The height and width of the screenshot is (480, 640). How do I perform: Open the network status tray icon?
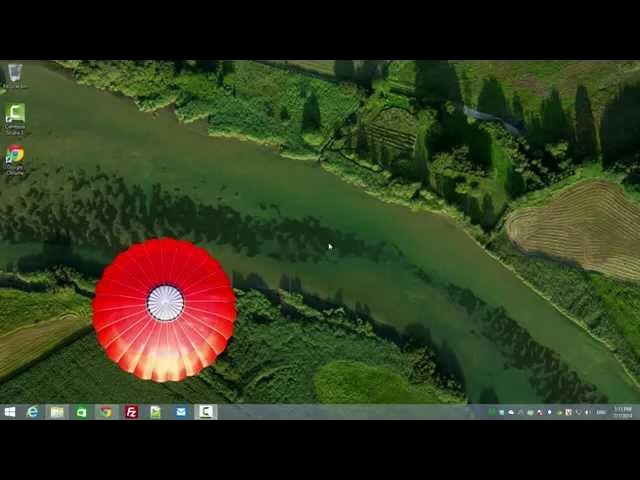(x=579, y=412)
